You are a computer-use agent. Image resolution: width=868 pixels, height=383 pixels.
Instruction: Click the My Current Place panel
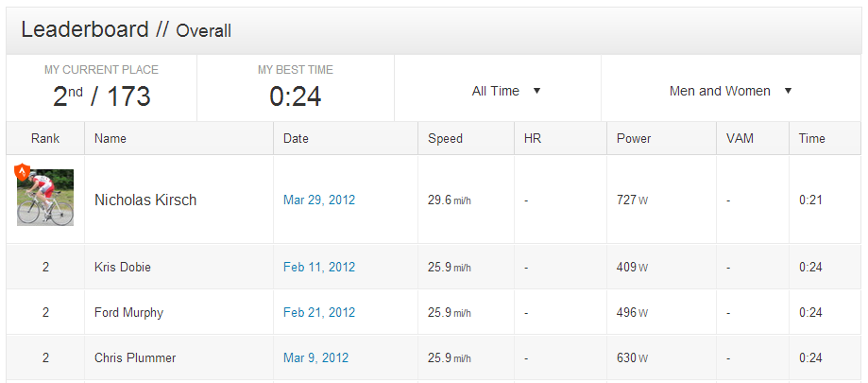(x=101, y=88)
